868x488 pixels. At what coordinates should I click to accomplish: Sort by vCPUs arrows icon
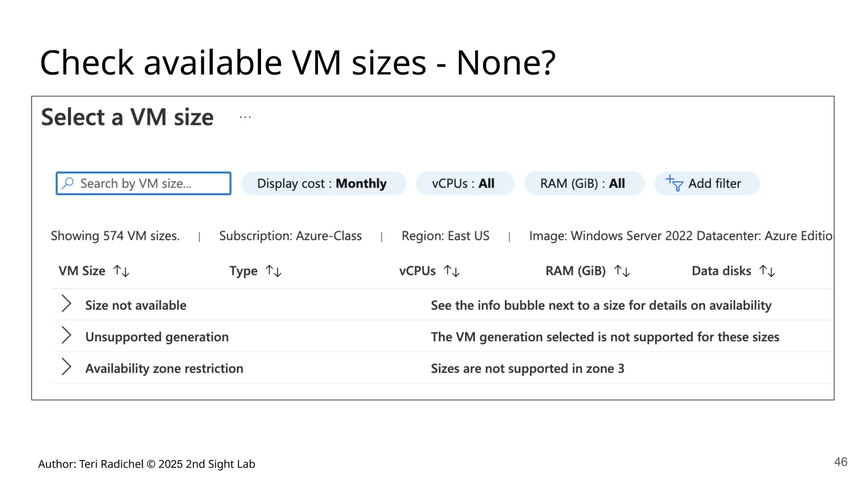coord(451,271)
